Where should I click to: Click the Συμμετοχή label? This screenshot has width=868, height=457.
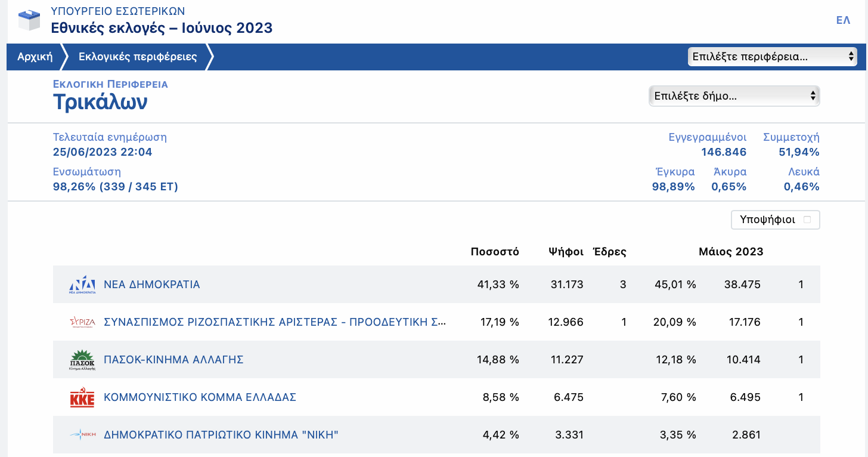pyautogui.click(x=791, y=137)
